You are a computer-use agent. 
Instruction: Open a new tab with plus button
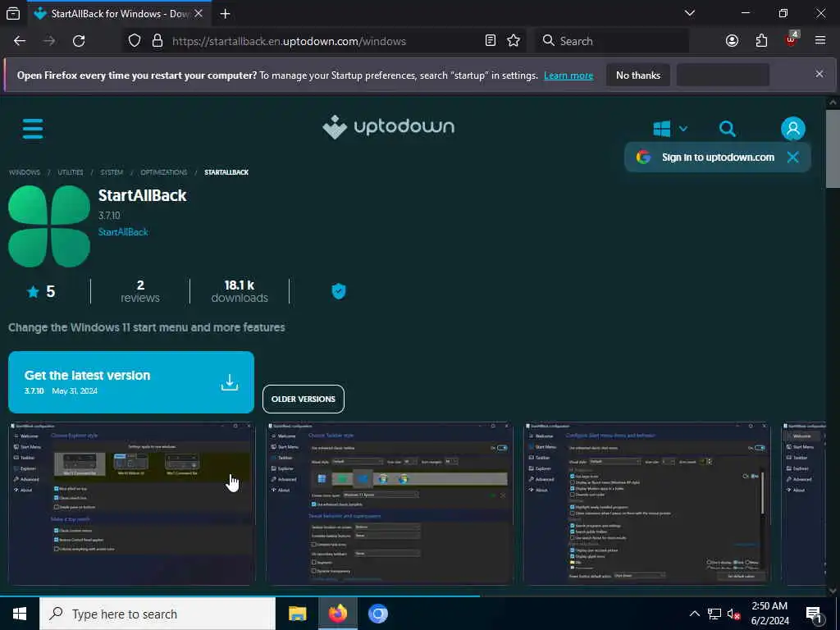(225, 13)
